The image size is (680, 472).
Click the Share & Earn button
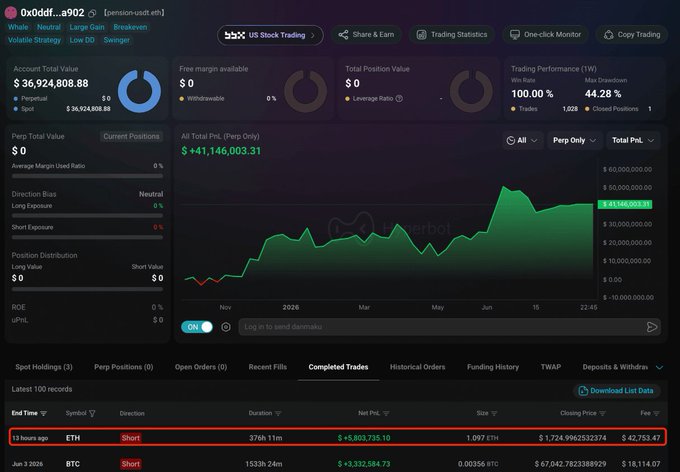tap(366, 35)
